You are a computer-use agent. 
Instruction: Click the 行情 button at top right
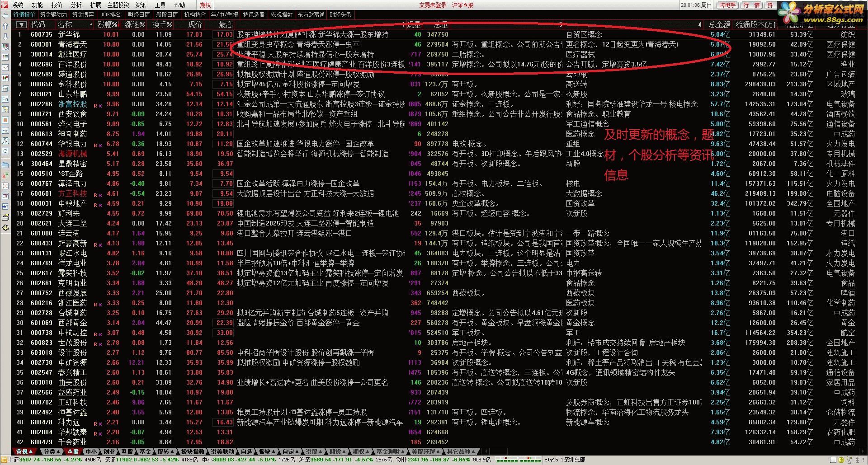(752, 5)
